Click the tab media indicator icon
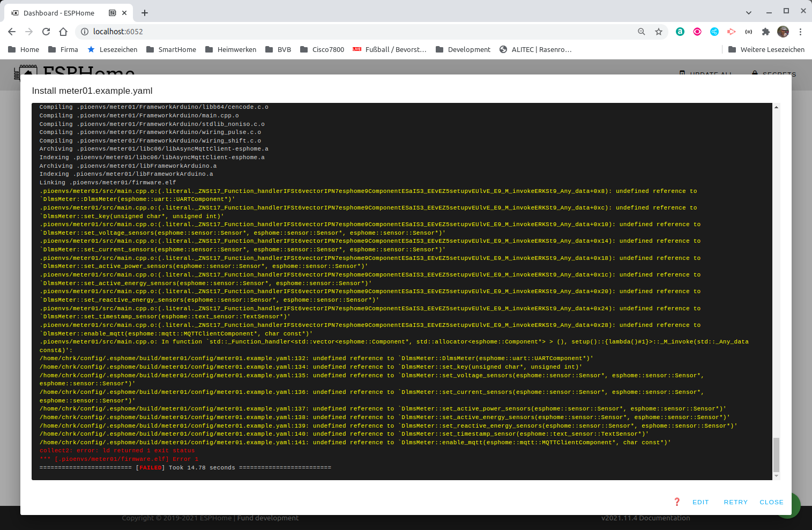 (113, 13)
